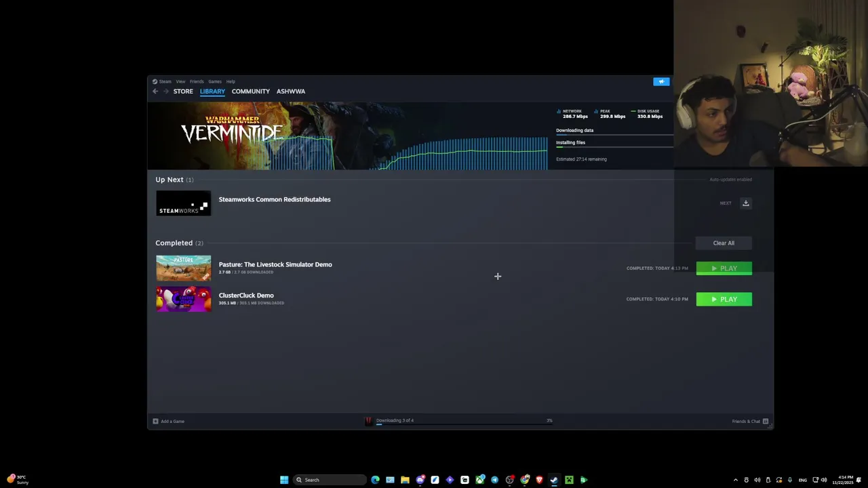Click the forward navigation arrow

pos(165,91)
